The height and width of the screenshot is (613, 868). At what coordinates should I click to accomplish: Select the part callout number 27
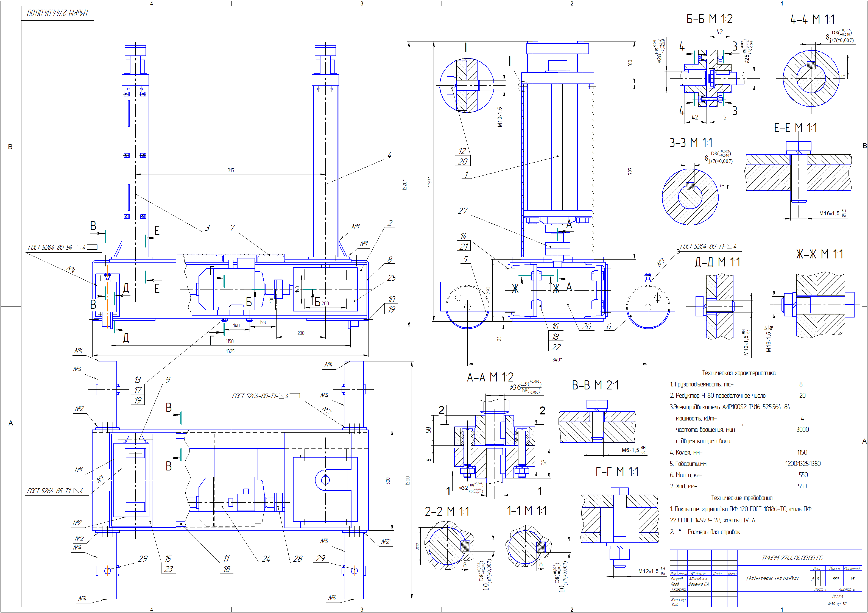click(463, 211)
